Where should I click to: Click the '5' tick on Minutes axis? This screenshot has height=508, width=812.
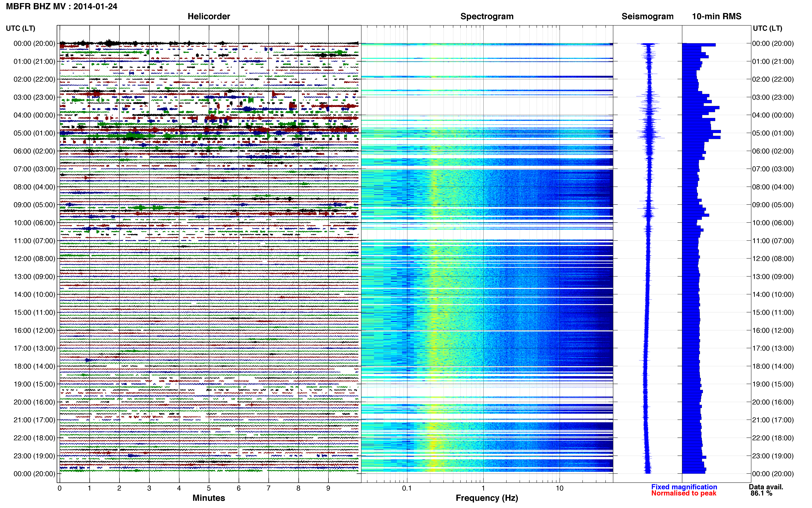[x=209, y=488]
